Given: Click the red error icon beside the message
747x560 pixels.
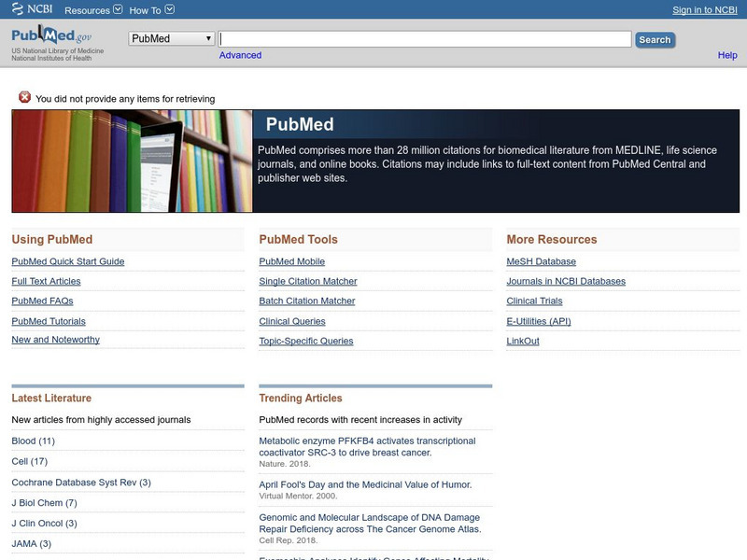Looking at the screenshot, I should (x=24, y=97).
